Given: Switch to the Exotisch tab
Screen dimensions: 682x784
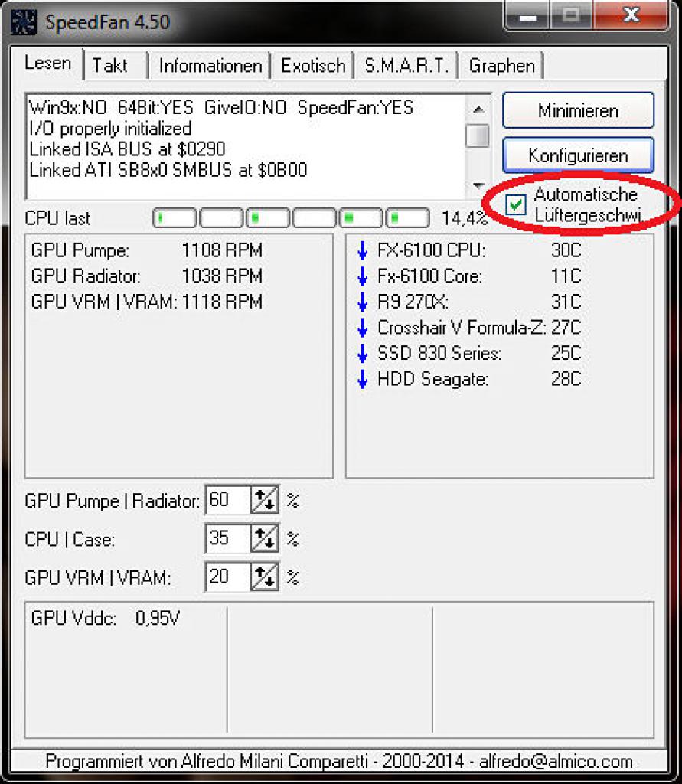Looking at the screenshot, I should [x=313, y=66].
